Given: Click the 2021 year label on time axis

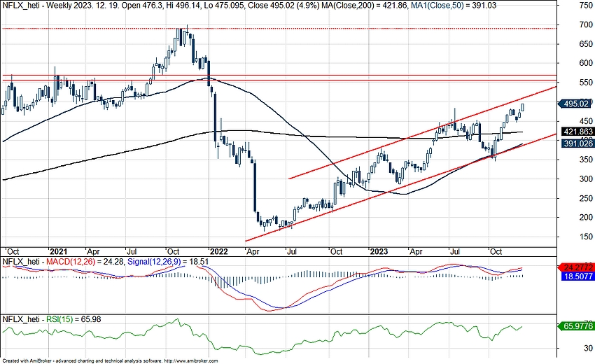Looking at the screenshot, I should point(58,251).
